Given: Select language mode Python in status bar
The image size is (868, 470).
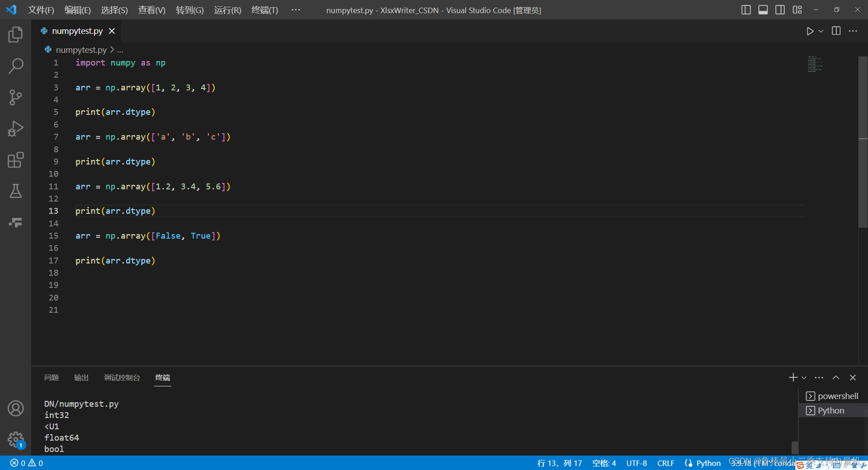Looking at the screenshot, I should [708, 463].
